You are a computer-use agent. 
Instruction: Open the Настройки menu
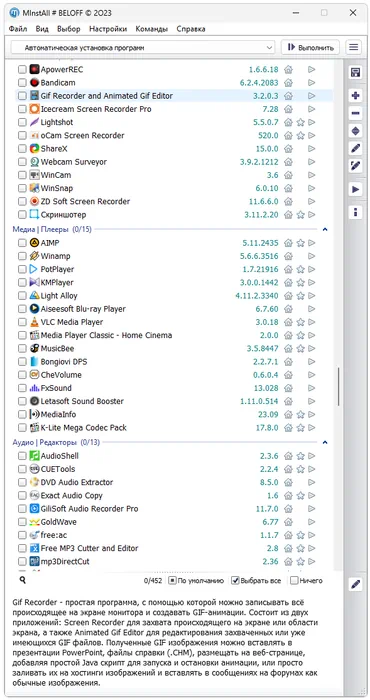coord(108,29)
